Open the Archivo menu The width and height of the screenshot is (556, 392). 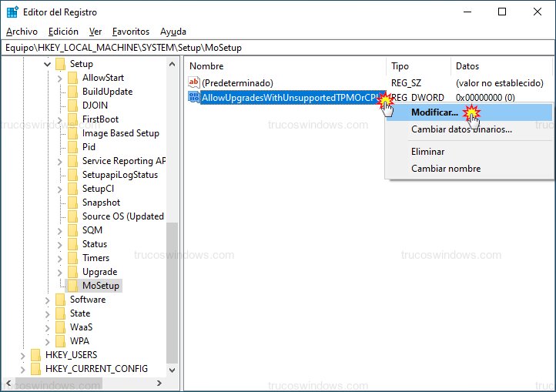click(x=22, y=32)
